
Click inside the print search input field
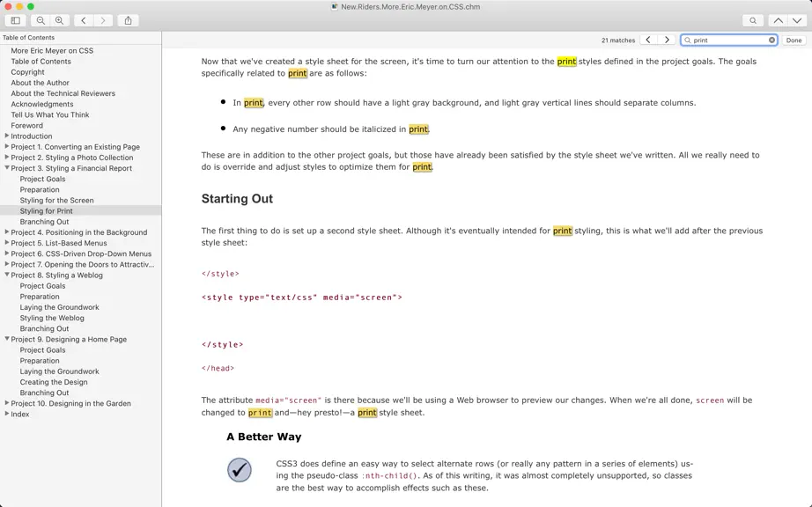tap(729, 40)
